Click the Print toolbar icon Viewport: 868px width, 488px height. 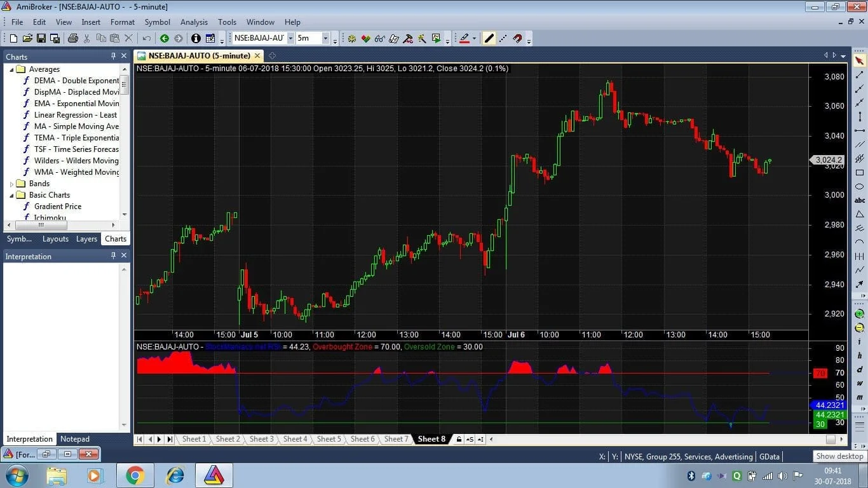pos(72,38)
